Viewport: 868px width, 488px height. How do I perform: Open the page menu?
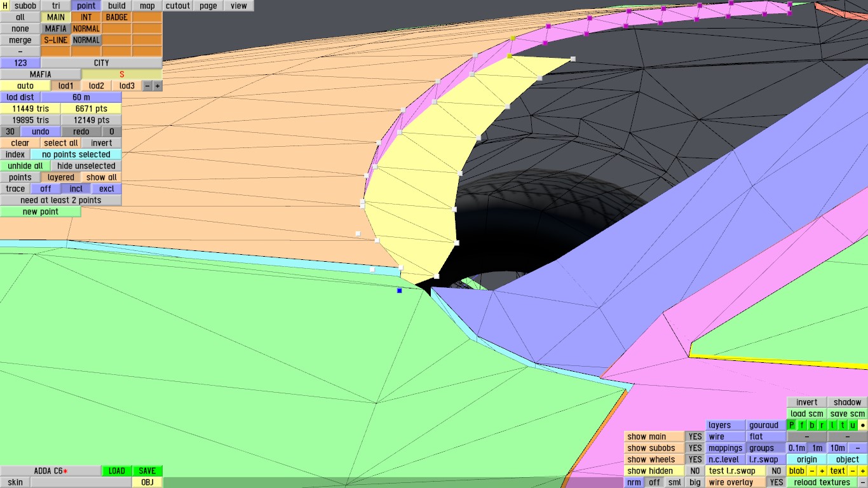208,6
